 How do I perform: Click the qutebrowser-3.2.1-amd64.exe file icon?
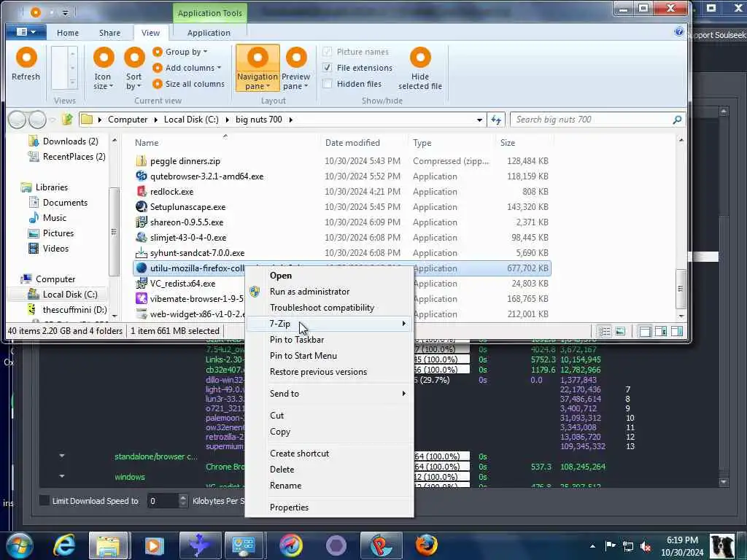[141, 176]
